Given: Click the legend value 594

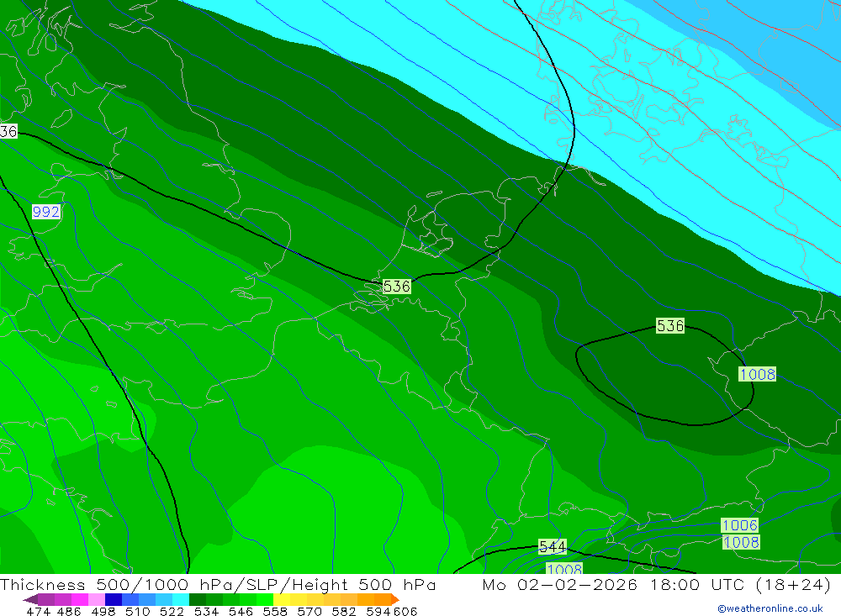Looking at the screenshot, I should (x=378, y=612).
